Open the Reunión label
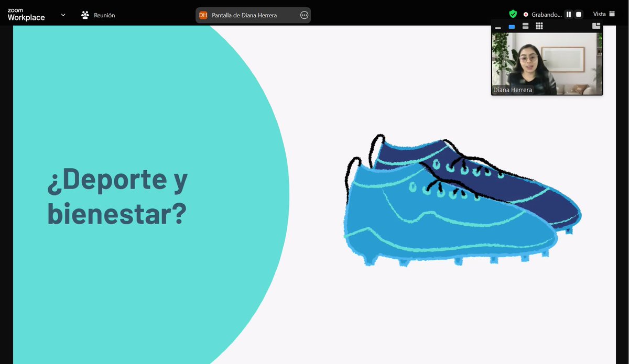629x364 pixels. tap(104, 15)
